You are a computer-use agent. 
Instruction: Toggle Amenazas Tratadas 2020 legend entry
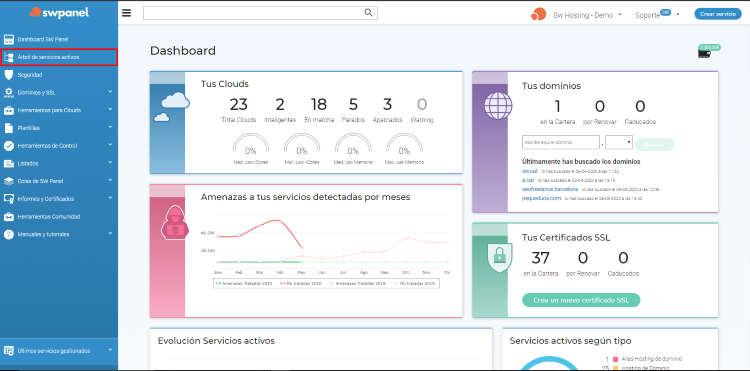[244, 283]
